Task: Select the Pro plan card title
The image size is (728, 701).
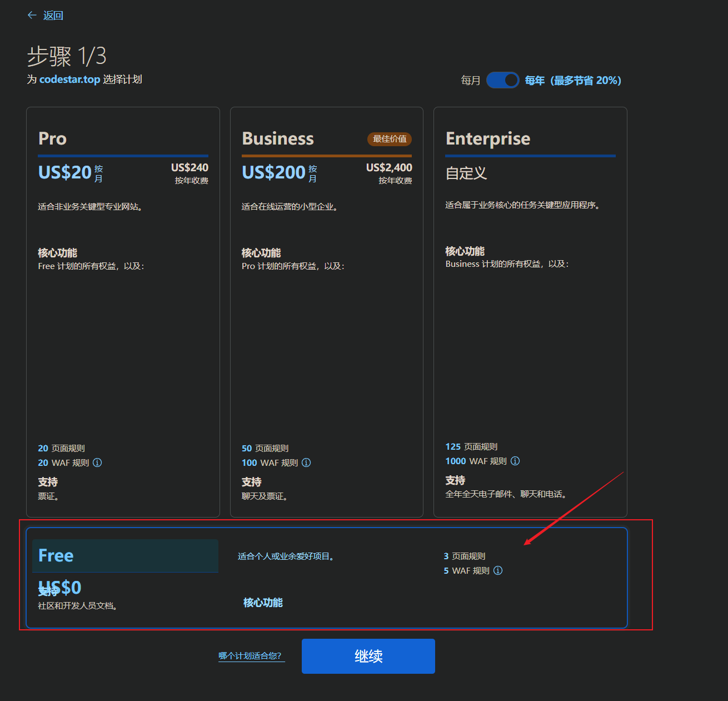Action: point(53,138)
